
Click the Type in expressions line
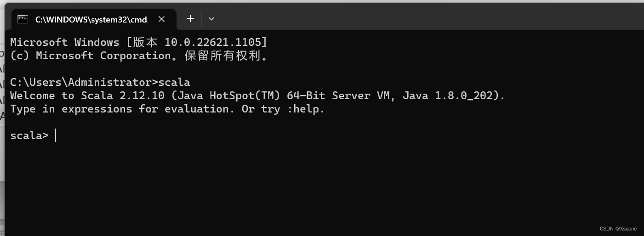coord(167,109)
